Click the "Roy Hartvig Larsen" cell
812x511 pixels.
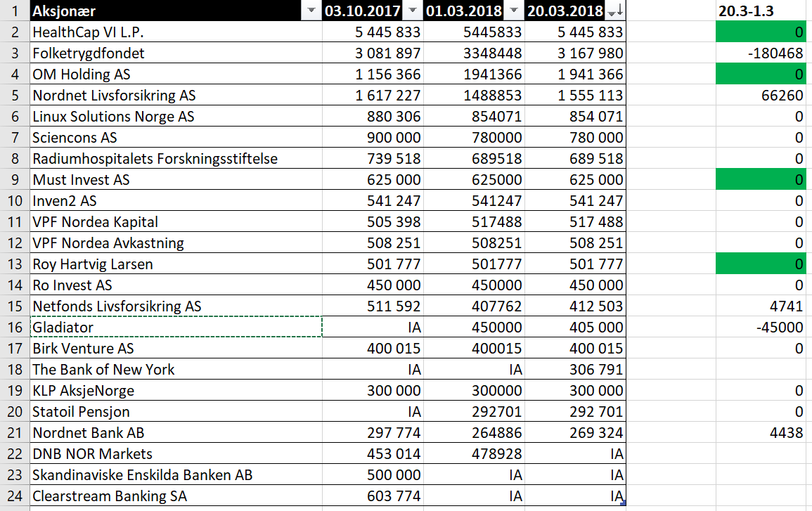tap(176, 264)
